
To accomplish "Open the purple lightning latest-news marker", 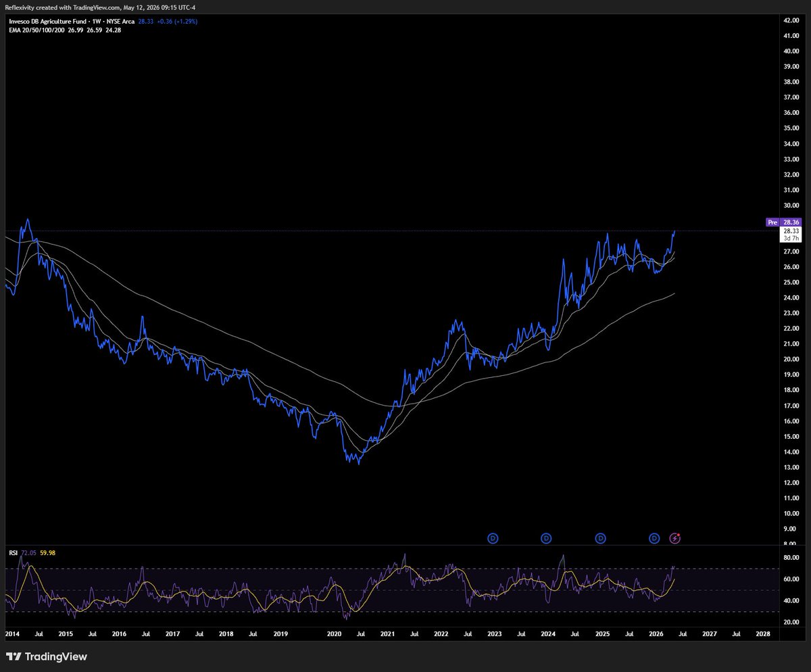I will 674,538.
